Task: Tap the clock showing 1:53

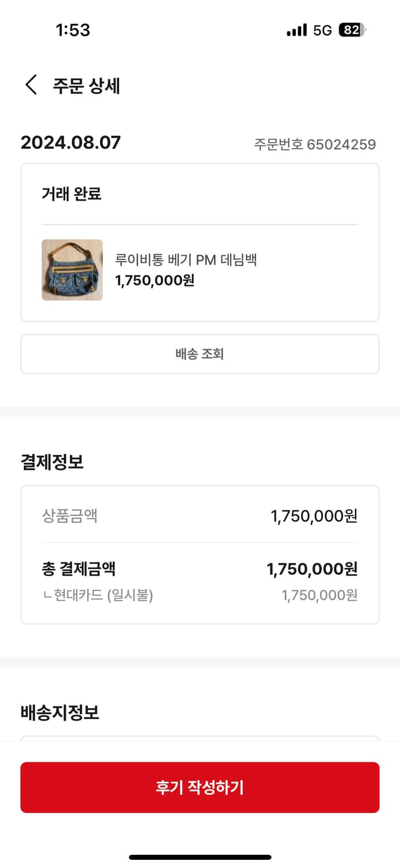Action: tap(73, 30)
